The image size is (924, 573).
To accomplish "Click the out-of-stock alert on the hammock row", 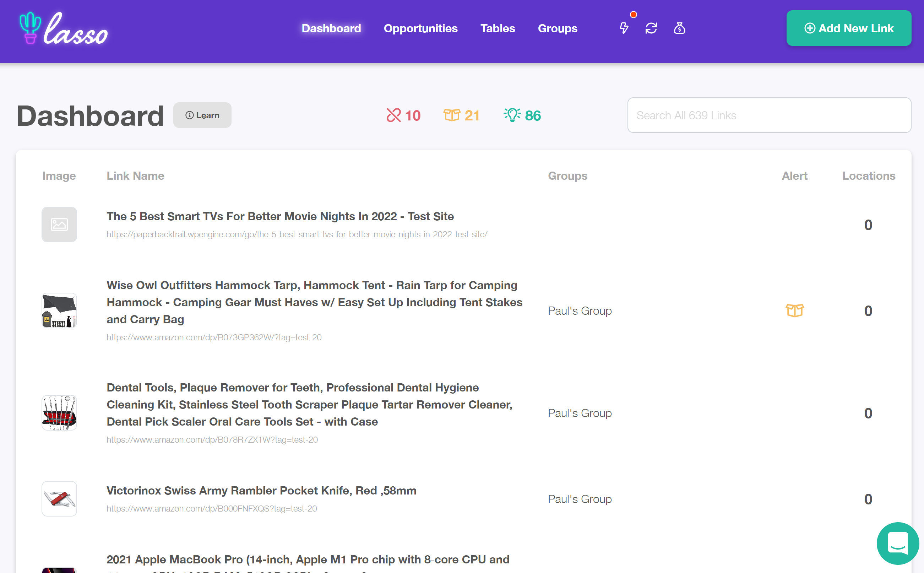I will click(x=795, y=310).
